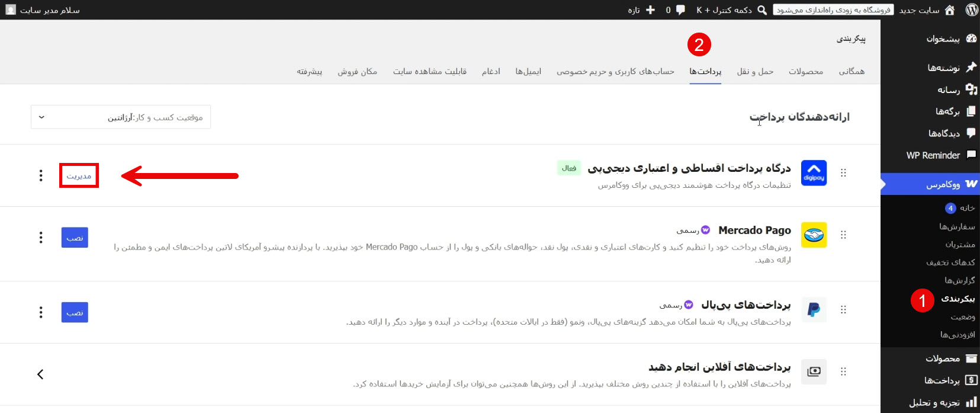Click the دیدگاه‌ها comment icon
Viewport: 980px width, 413px height.
pos(971,133)
